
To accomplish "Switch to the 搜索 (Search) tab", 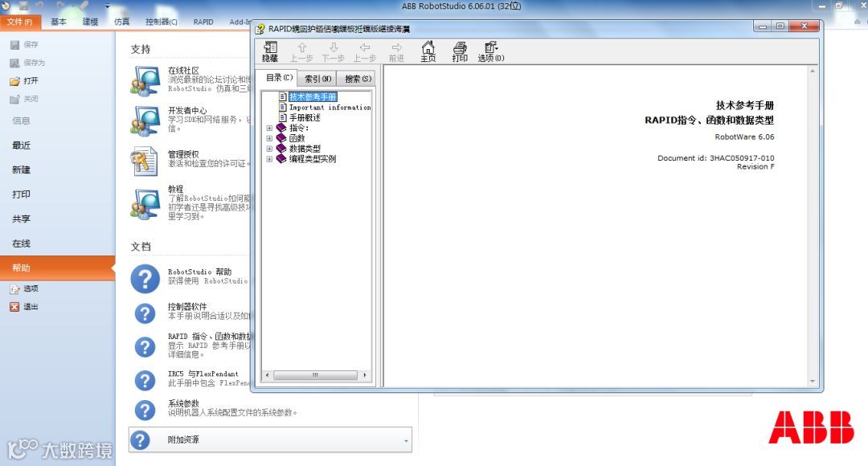I will click(358, 79).
